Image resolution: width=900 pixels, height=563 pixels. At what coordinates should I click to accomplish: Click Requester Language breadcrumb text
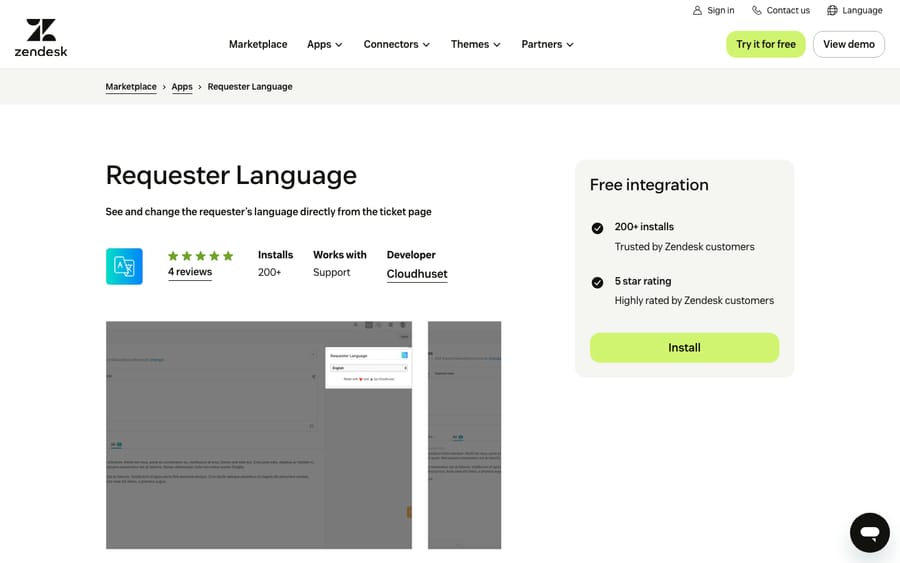coord(250,87)
